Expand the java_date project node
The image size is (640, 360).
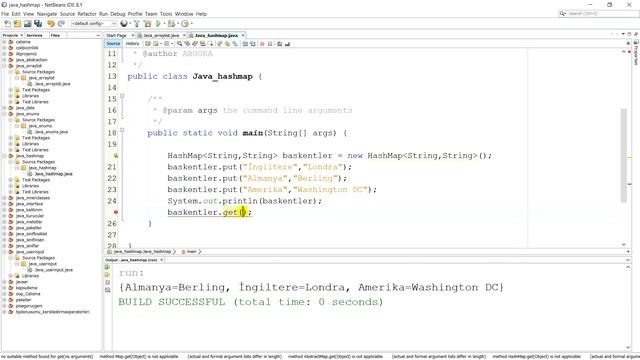click(x=4, y=108)
